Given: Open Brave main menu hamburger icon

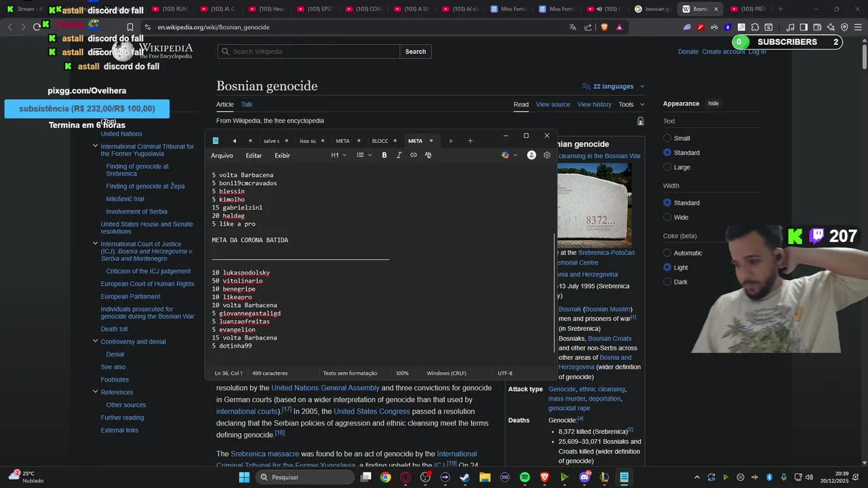Looking at the screenshot, I should (x=857, y=27).
